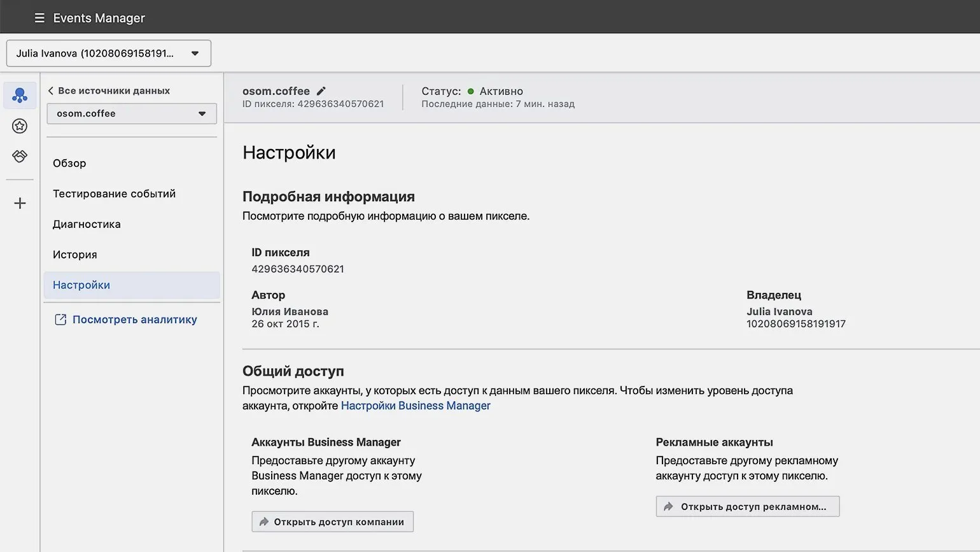
Task: Click the back arrow near Все источники данных
Action: 51,90
